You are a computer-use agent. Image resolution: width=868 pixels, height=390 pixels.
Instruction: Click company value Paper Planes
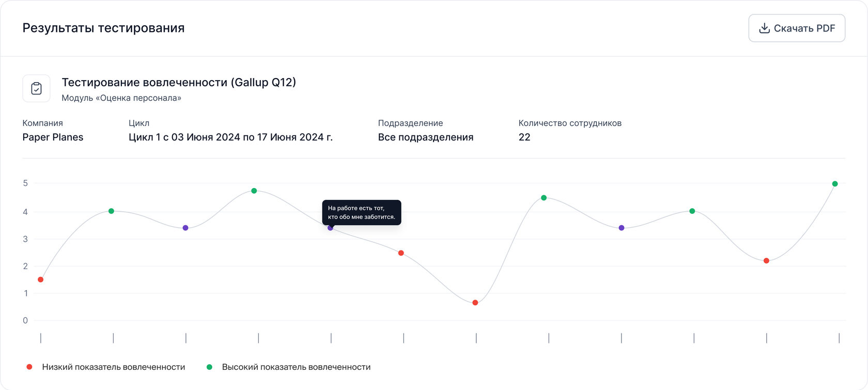53,137
